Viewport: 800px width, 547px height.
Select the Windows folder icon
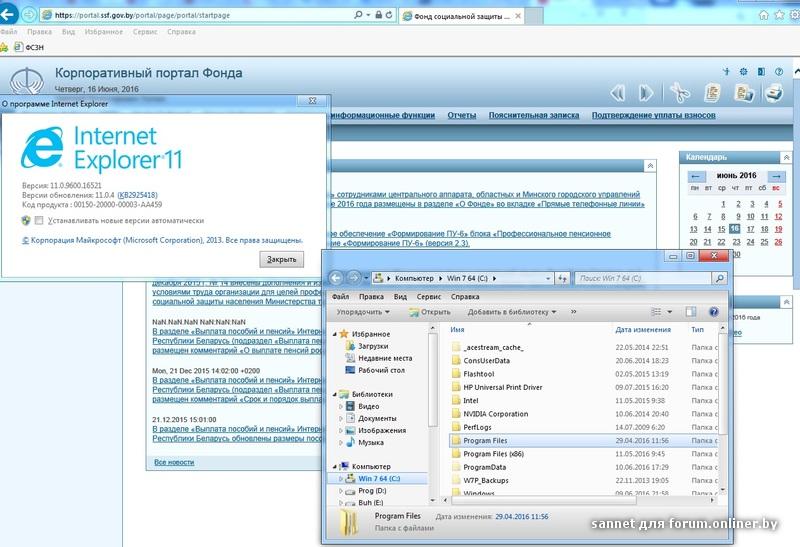(456, 493)
